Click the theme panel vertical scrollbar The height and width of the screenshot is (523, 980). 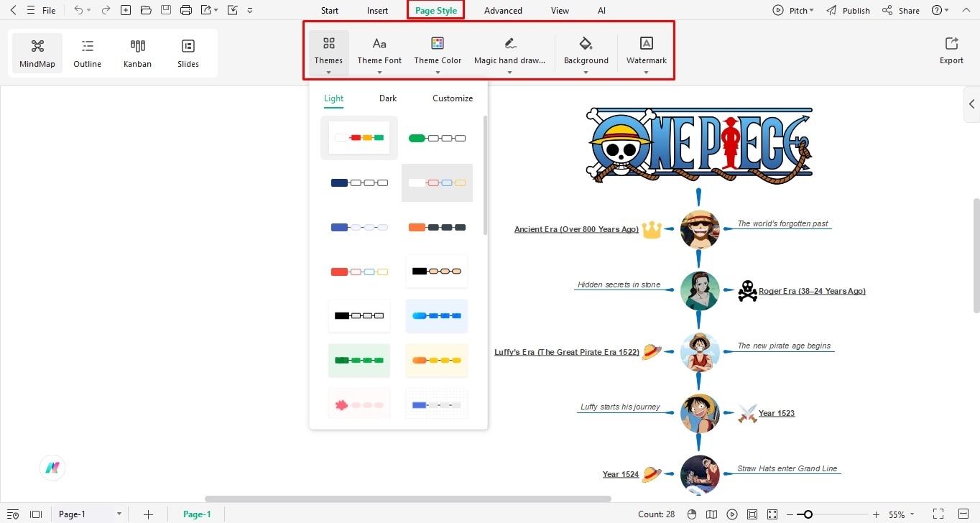coord(485,175)
